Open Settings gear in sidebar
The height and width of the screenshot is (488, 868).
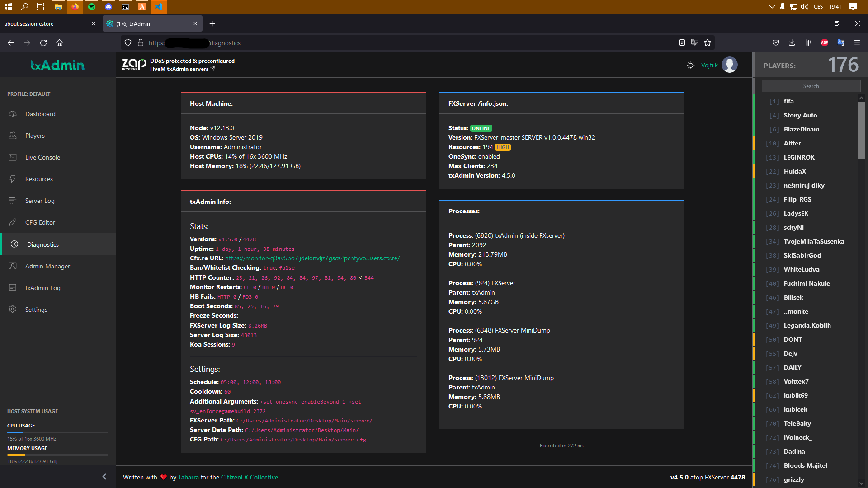coord(13,310)
